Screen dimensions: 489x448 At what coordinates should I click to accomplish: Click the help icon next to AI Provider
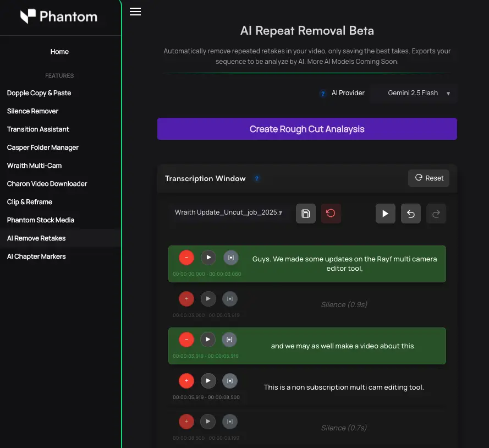click(323, 94)
